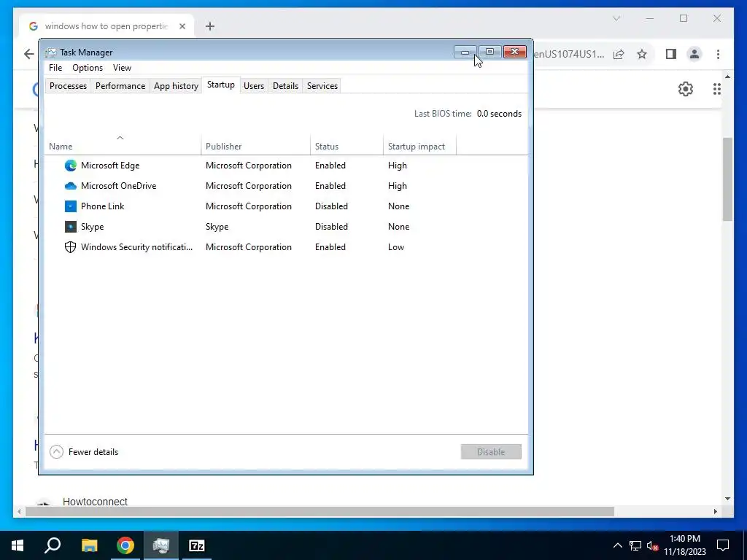Open network status tray icon
The height and width of the screenshot is (560, 747).
(x=635, y=545)
